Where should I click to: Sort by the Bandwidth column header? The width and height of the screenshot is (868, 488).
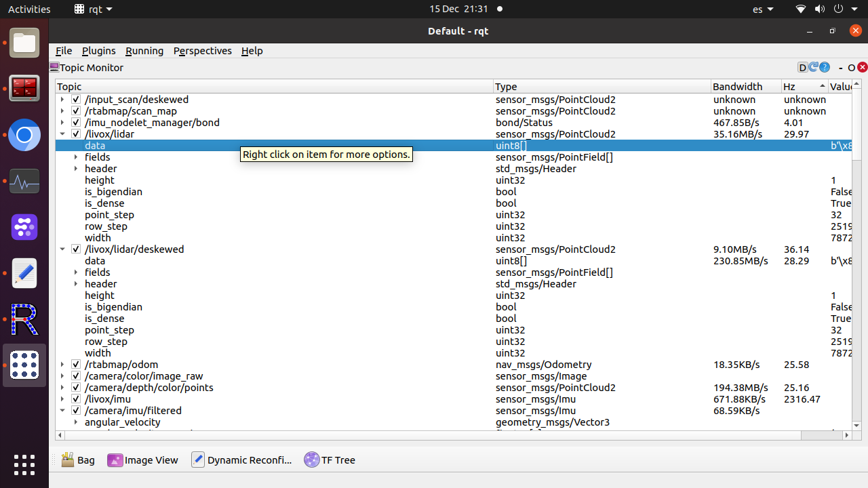tap(738, 86)
